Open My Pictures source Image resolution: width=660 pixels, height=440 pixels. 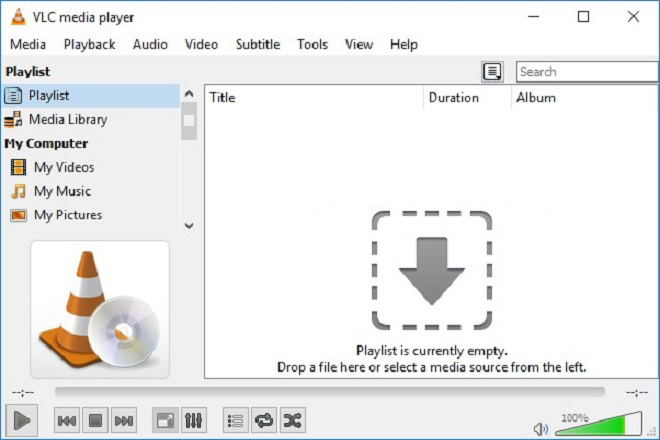coord(91,215)
